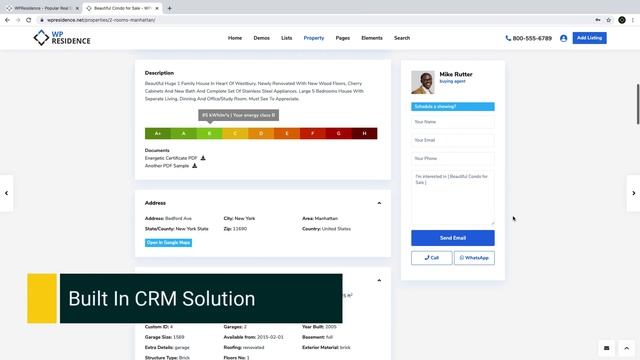Open the Search menu
640x360 pixels.
coord(402,38)
